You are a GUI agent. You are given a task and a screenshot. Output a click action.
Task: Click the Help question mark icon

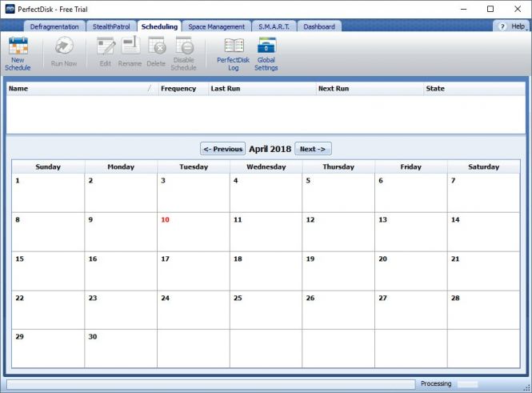tap(502, 26)
